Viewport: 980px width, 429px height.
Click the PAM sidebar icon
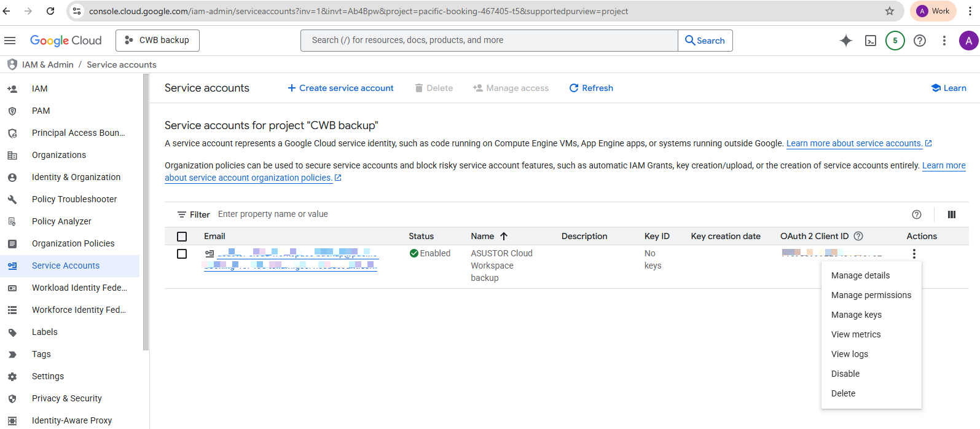click(x=12, y=111)
